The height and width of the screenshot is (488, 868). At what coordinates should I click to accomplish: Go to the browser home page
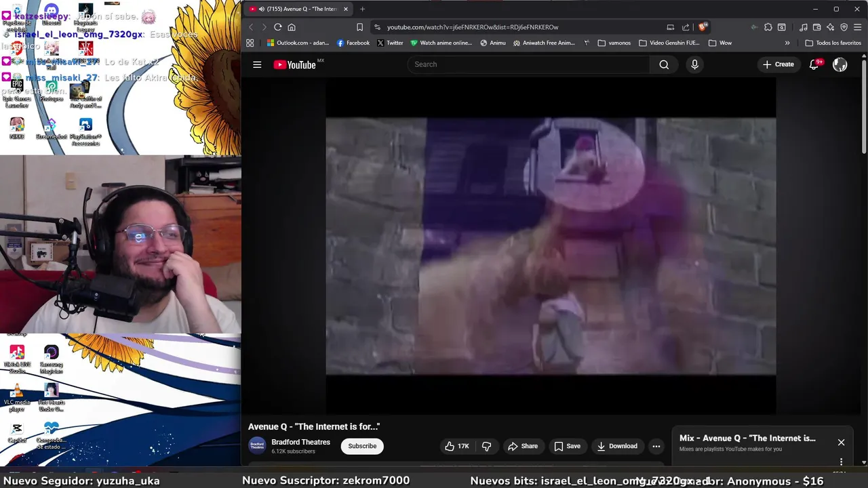(292, 27)
